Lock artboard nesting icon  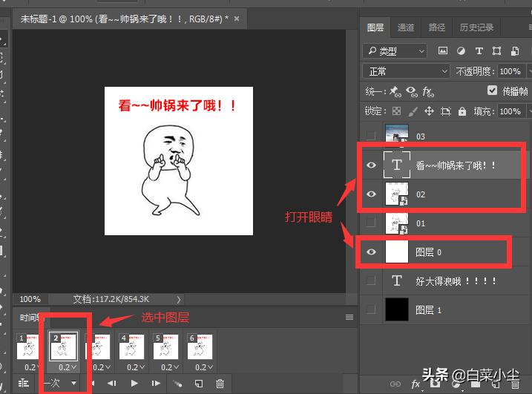[445, 111]
